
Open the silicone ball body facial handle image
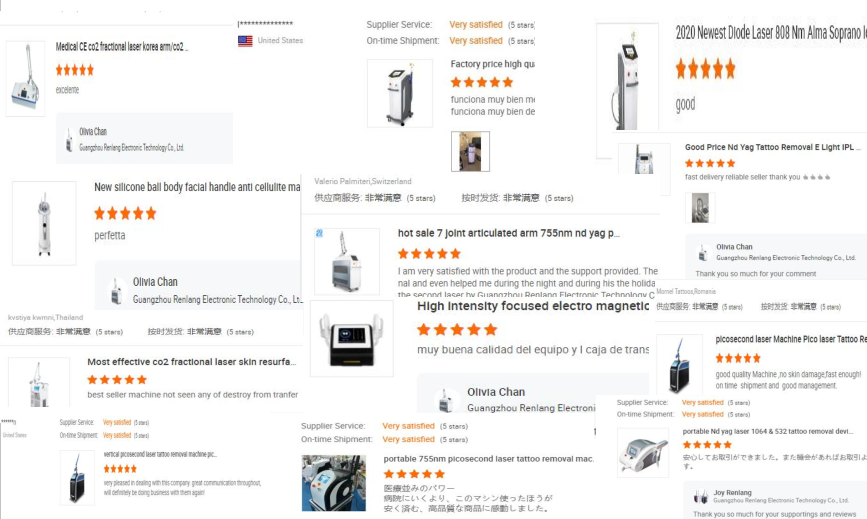click(x=44, y=223)
